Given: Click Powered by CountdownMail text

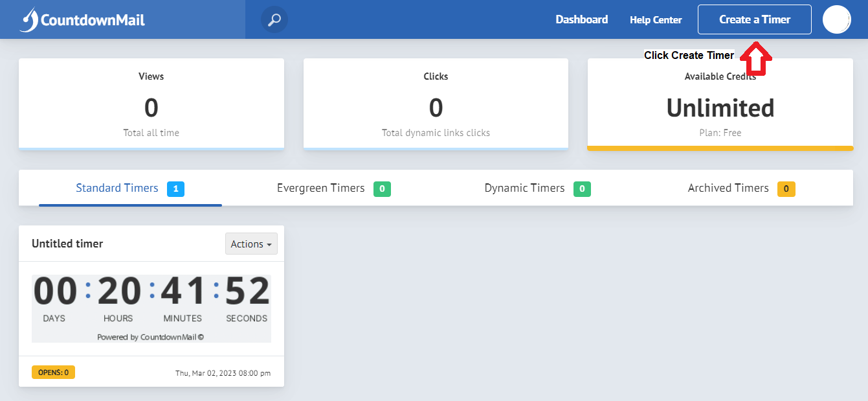Looking at the screenshot, I should point(151,337).
